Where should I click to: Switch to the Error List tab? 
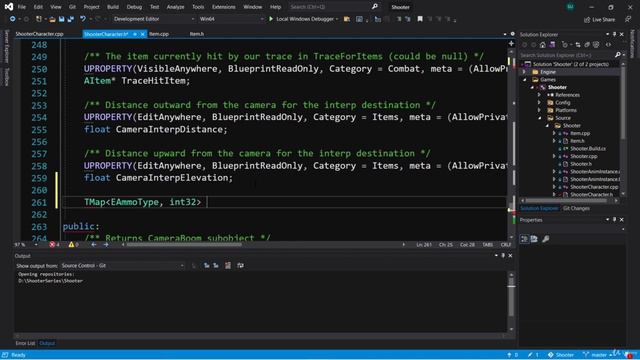25,343
